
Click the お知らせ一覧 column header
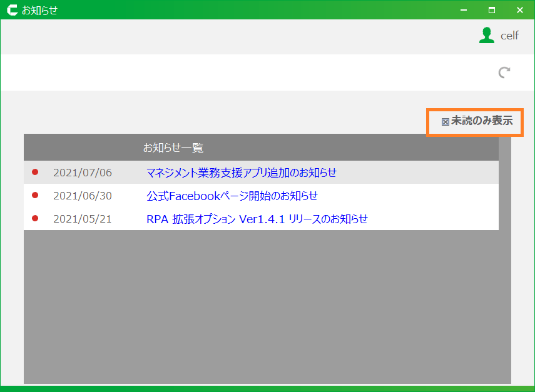pos(173,148)
